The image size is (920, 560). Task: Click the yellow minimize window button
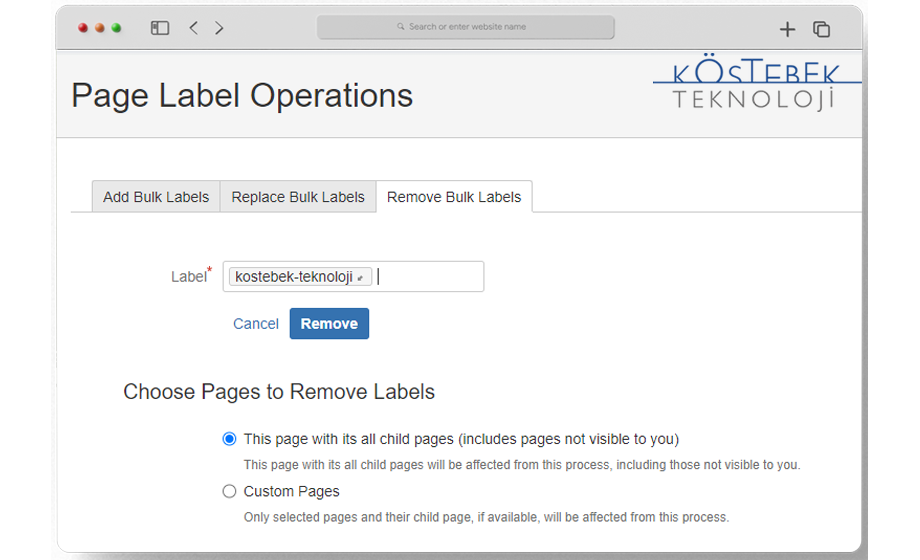pyautogui.click(x=100, y=28)
